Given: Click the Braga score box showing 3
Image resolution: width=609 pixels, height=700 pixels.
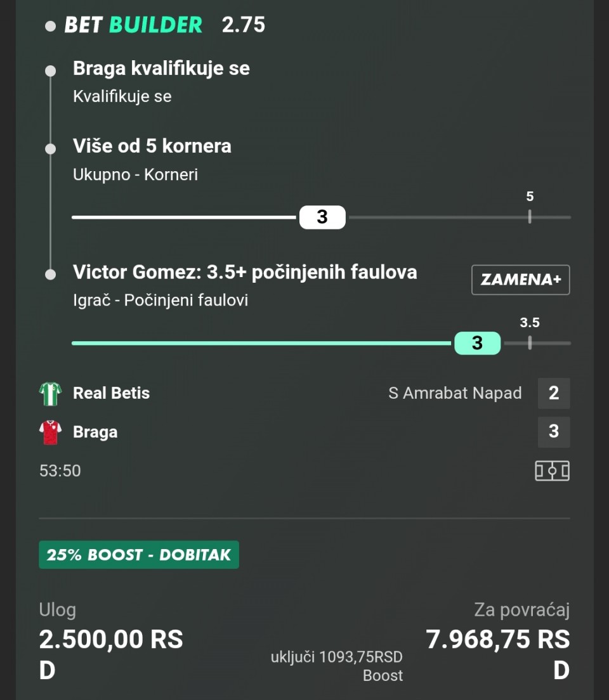Looking at the screenshot, I should point(554,432).
